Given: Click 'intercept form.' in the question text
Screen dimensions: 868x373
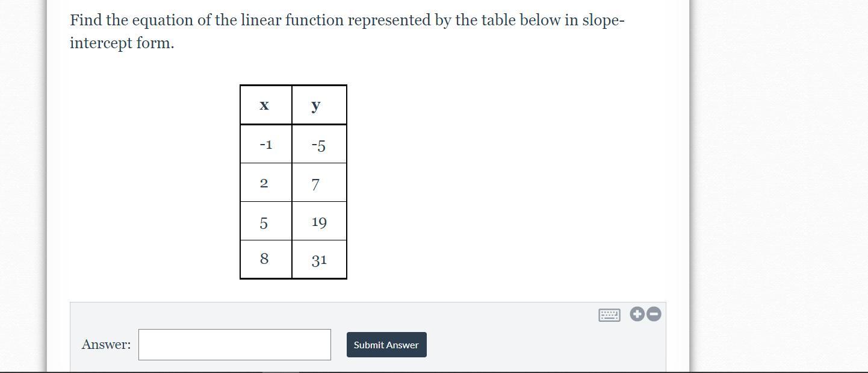Looking at the screenshot, I should (122, 43).
